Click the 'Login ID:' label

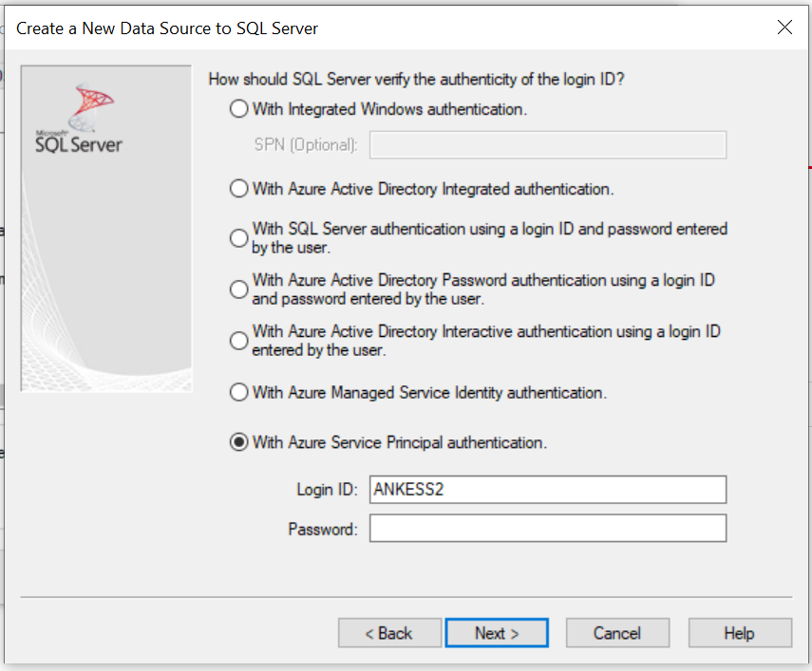pyautogui.click(x=327, y=490)
